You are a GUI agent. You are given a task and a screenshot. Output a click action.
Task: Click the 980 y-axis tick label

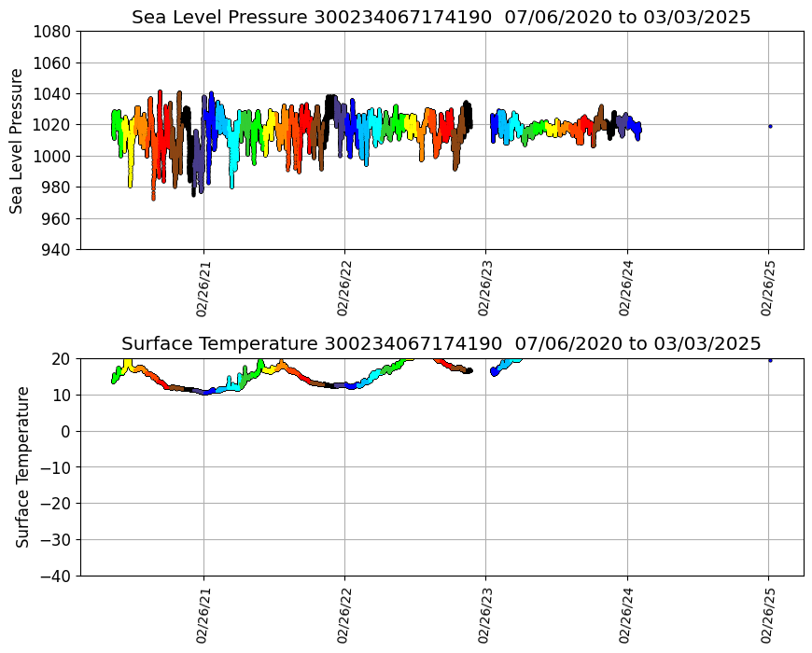[x=57, y=188]
